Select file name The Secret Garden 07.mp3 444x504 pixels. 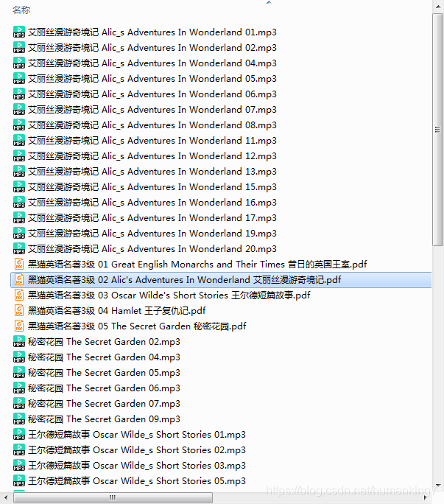point(104,403)
